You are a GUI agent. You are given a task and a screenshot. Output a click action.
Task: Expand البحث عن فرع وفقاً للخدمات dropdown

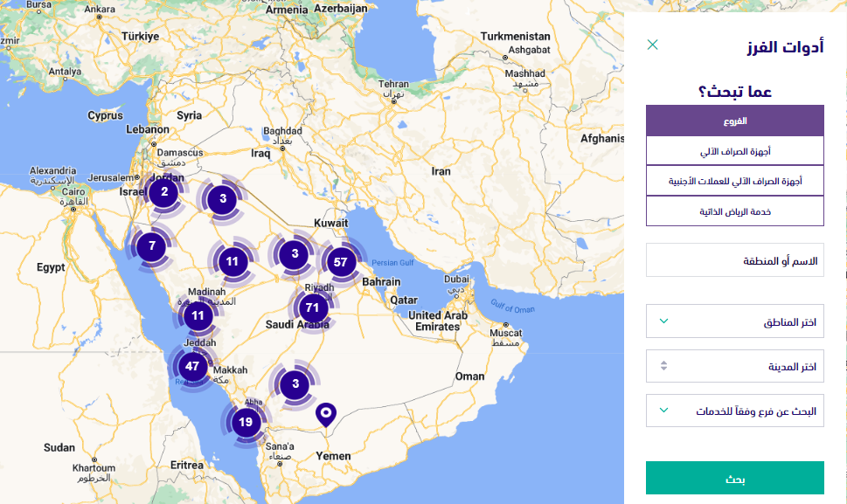734,411
